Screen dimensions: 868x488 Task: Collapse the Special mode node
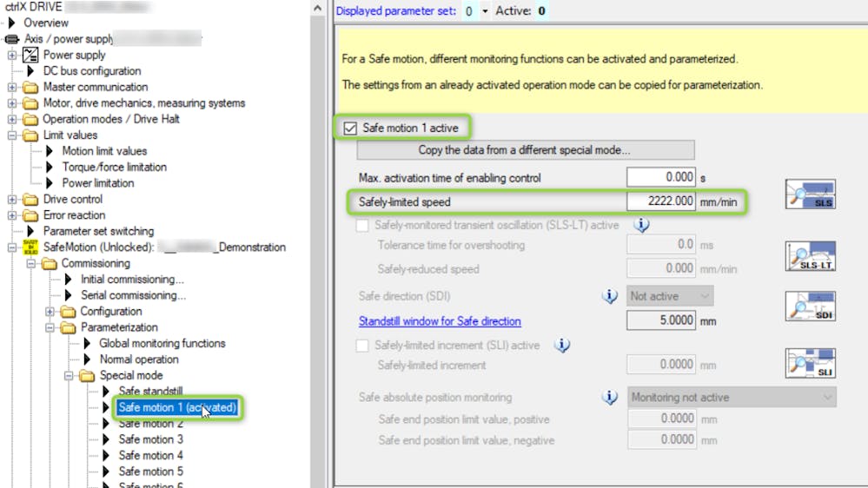(x=68, y=376)
